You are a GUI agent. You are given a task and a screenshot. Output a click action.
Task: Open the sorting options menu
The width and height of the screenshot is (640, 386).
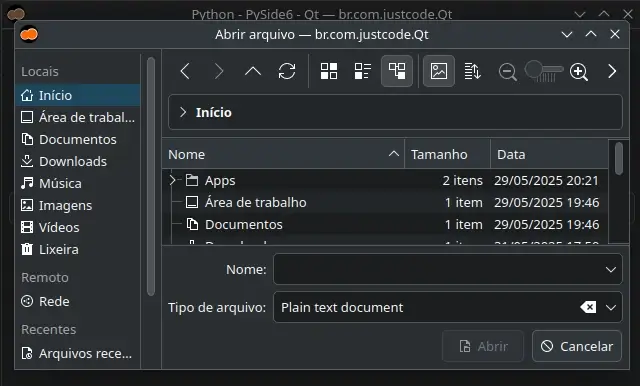pyautogui.click(x=473, y=71)
